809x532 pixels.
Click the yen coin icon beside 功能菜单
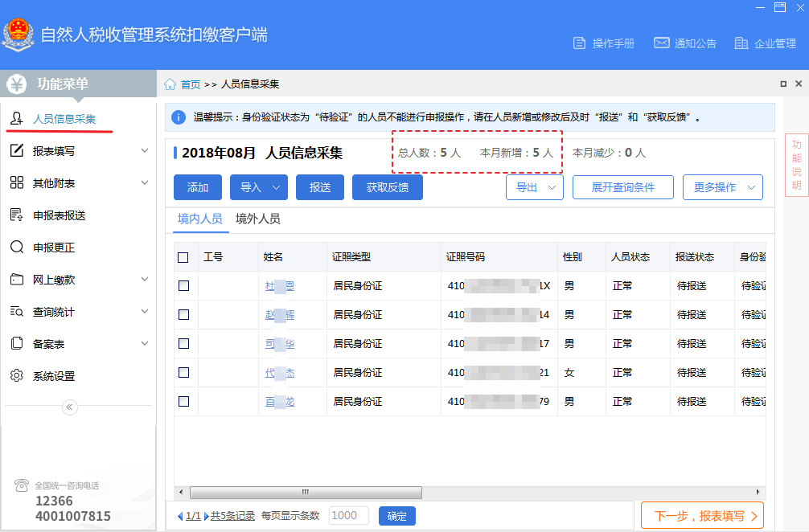click(17, 84)
